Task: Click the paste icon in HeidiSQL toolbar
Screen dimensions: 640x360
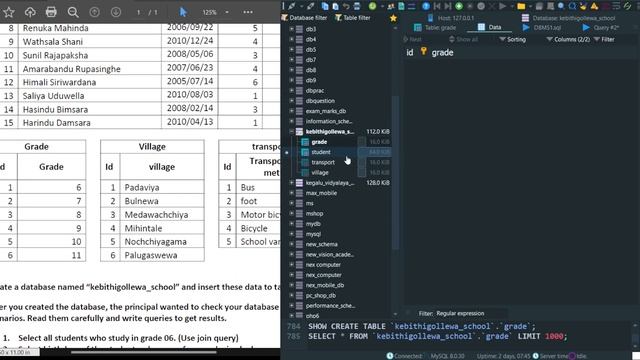Action: [x=336, y=6]
